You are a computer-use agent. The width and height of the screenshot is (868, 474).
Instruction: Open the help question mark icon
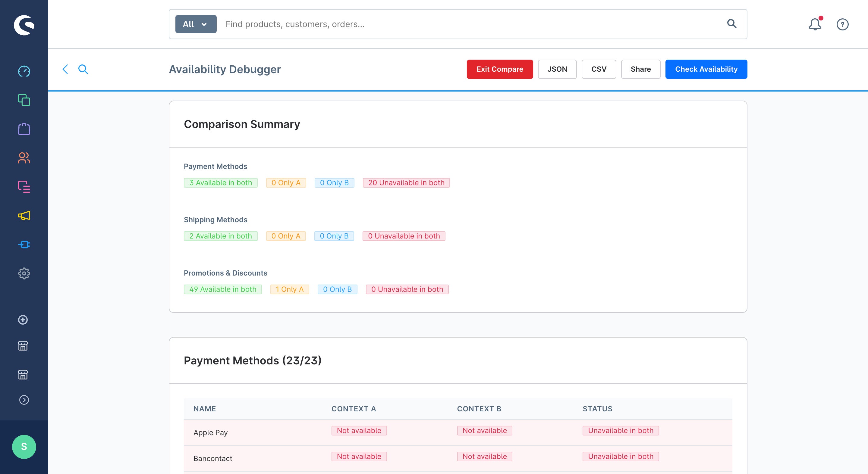coord(842,24)
